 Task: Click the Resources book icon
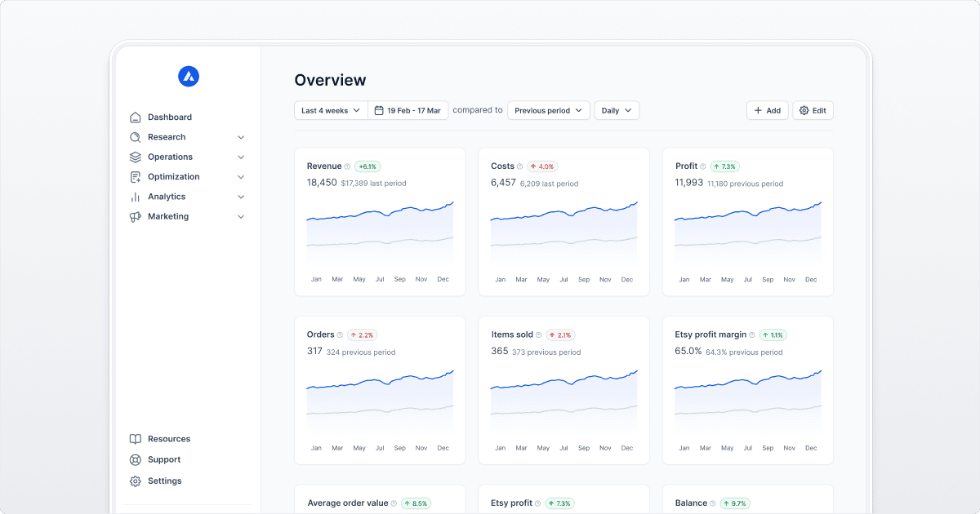[x=136, y=439]
